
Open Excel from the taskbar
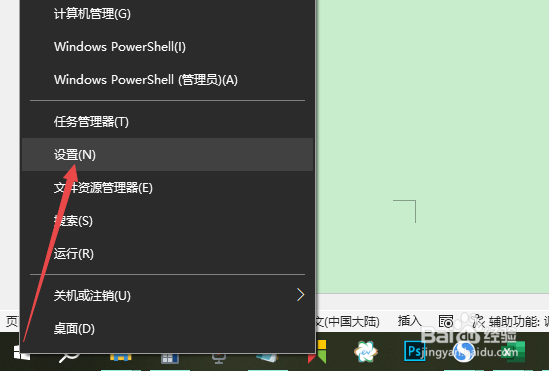click(513, 352)
